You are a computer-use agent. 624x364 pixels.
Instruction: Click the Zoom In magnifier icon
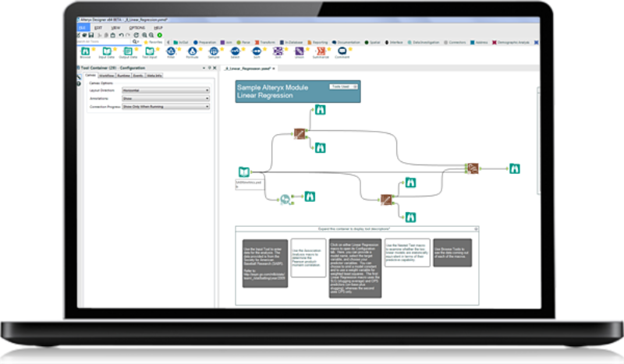[x=144, y=35]
